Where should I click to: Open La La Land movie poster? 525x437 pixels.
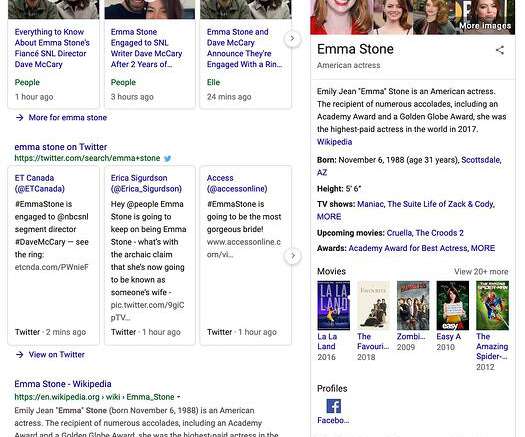[x=333, y=305]
